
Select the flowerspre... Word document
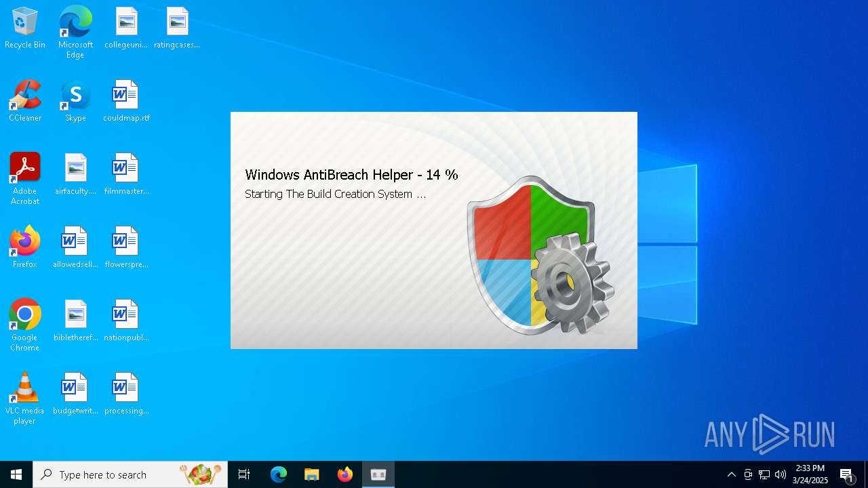coord(126,248)
